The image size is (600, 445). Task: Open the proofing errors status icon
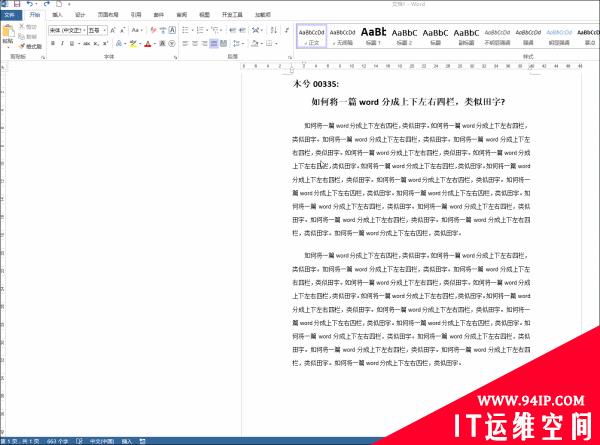[79, 441]
